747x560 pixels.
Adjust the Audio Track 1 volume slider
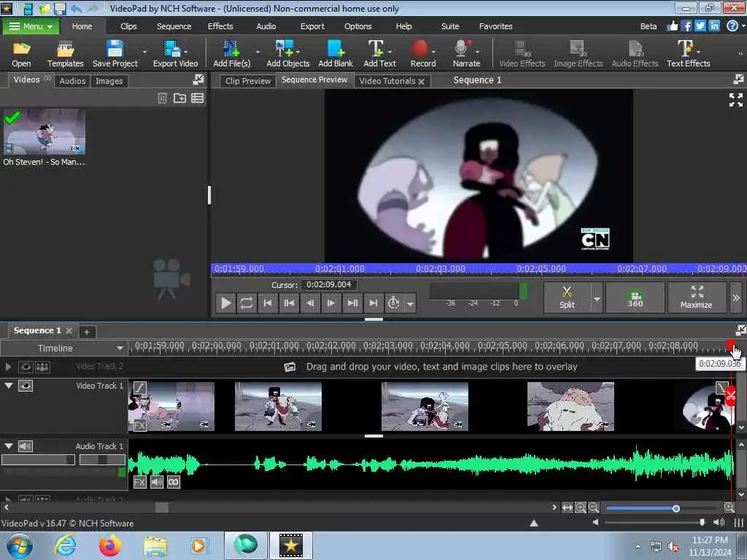pos(38,459)
